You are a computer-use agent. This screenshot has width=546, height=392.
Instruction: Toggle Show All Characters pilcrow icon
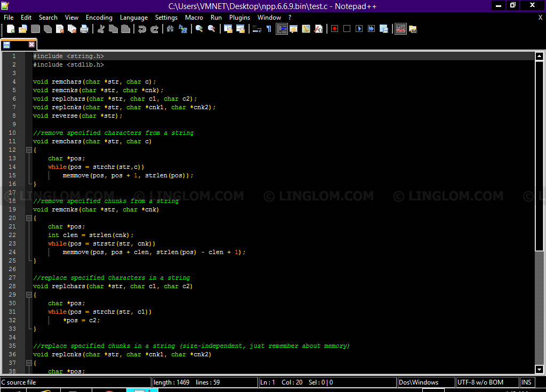pos(269,29)
